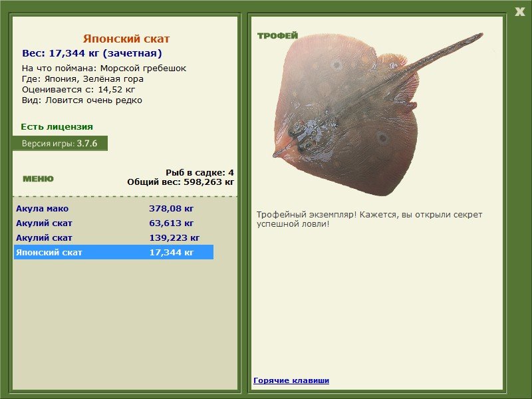Open the МЕНЮ menu
Image resolution: width=532 pixels, height=399 pixels.
pos(38,179)
